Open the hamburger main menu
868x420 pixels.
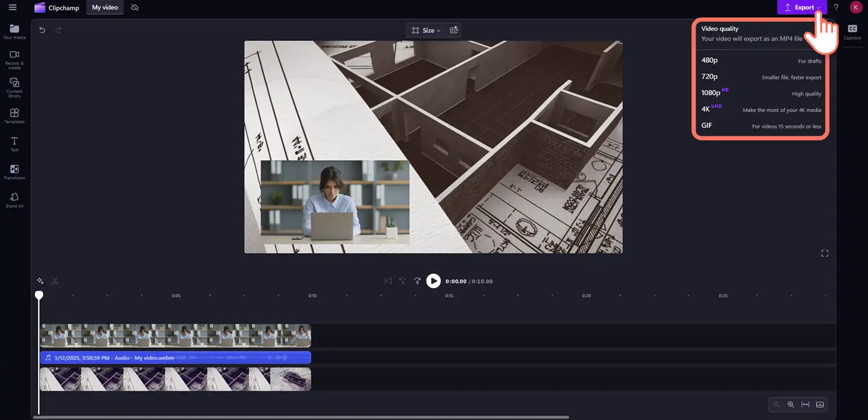click(x=13, y=7)
